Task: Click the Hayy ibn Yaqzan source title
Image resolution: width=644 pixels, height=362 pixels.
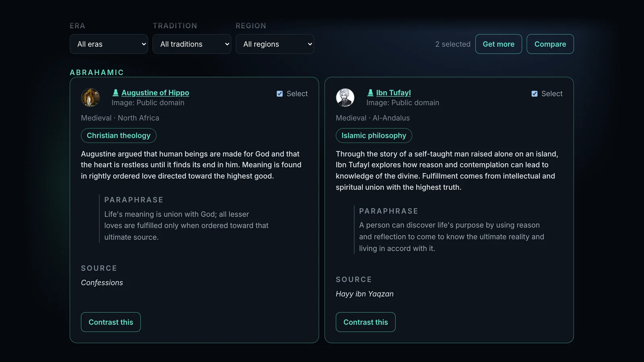Action: click(x=365, y=294)
